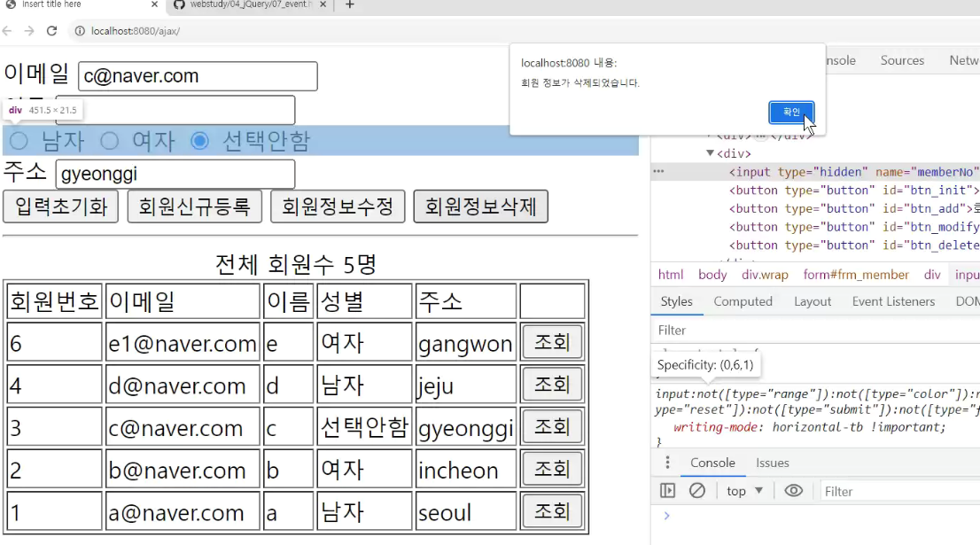Select the hidden memberNo input node

pos(854,172)
